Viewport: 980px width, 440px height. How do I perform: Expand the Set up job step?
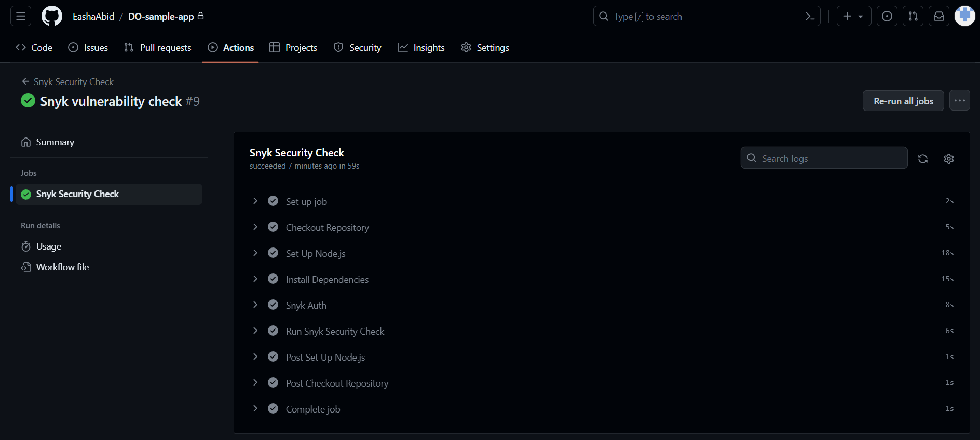click(255, 201)
